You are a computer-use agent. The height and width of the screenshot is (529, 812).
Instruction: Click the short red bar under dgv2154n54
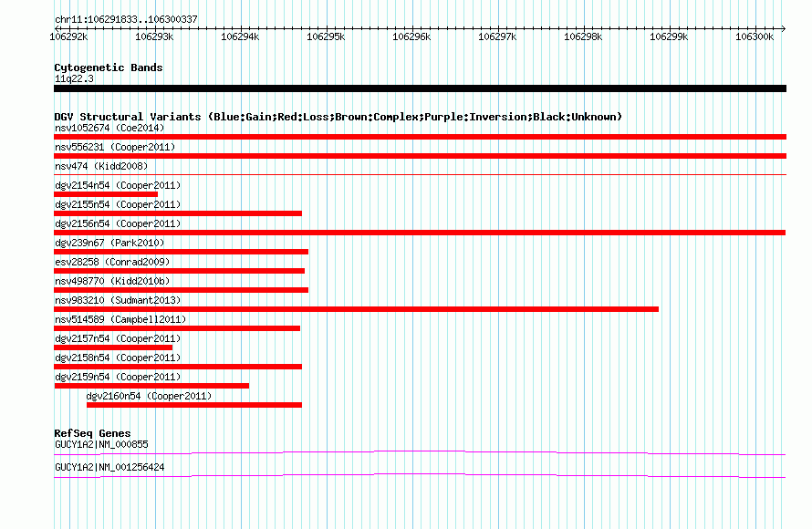106,194
